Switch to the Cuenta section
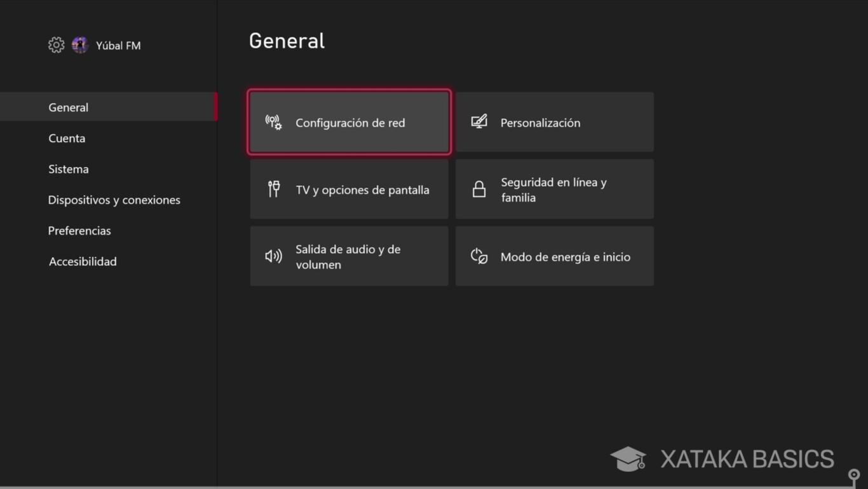 coord(67,138)
